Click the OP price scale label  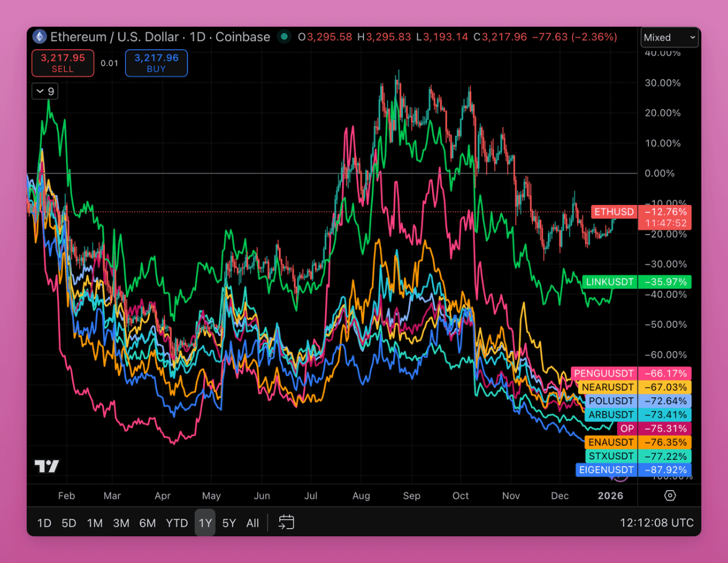pos(627,428)
